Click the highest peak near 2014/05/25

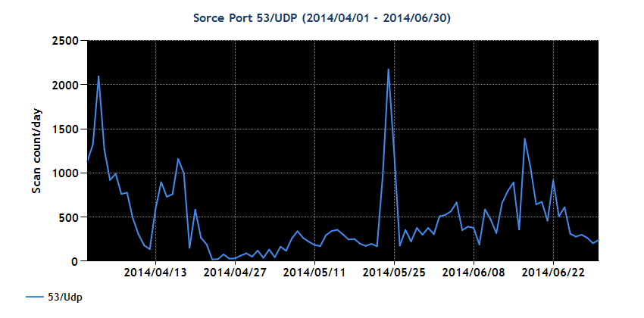pos(389,70)
